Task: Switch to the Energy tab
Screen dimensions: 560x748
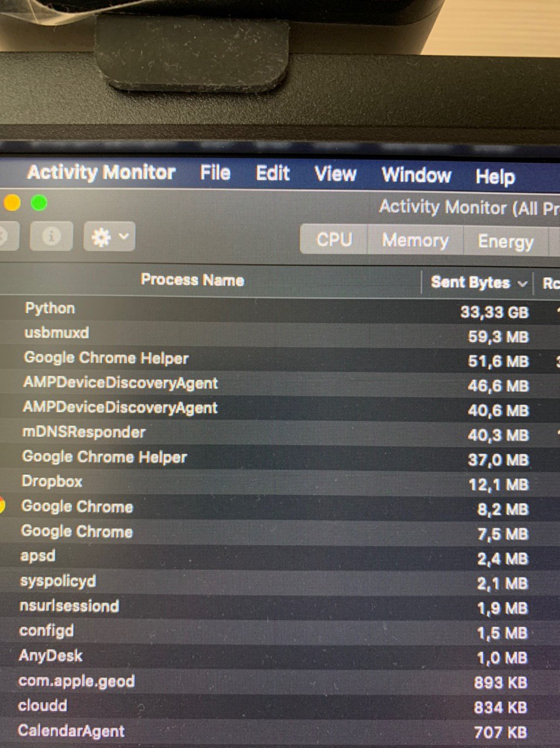Action: tap(506, 242)
